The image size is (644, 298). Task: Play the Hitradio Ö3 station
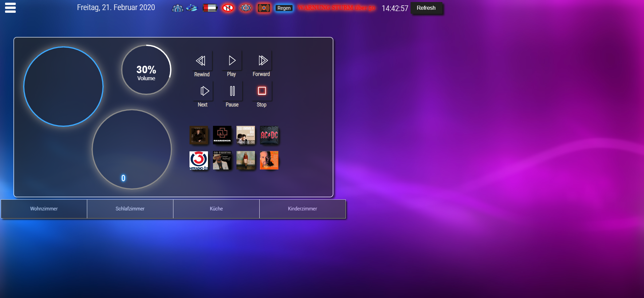pos(199,160)
